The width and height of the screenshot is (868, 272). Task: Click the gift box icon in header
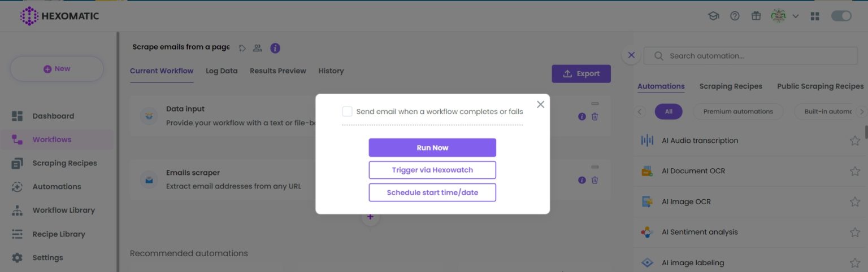pyautogui.click(x=756, y=16)
